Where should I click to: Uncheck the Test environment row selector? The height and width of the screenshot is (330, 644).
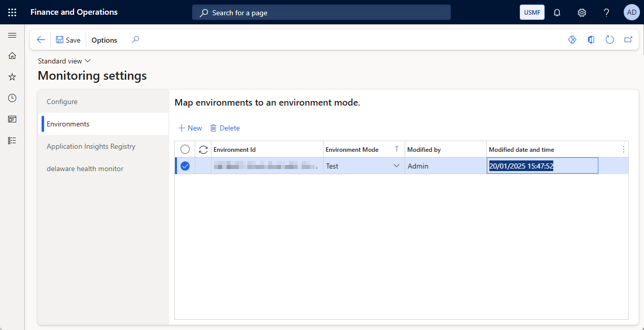click(185, 166)
